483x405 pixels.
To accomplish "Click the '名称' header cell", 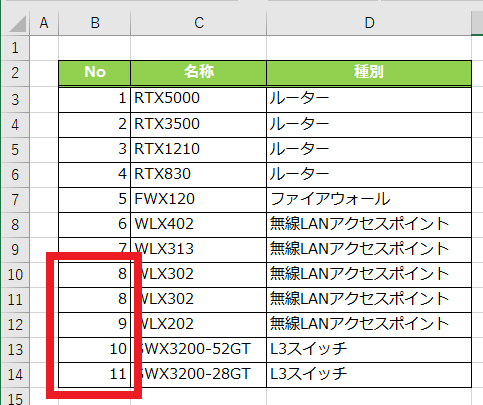I will 199,73.
